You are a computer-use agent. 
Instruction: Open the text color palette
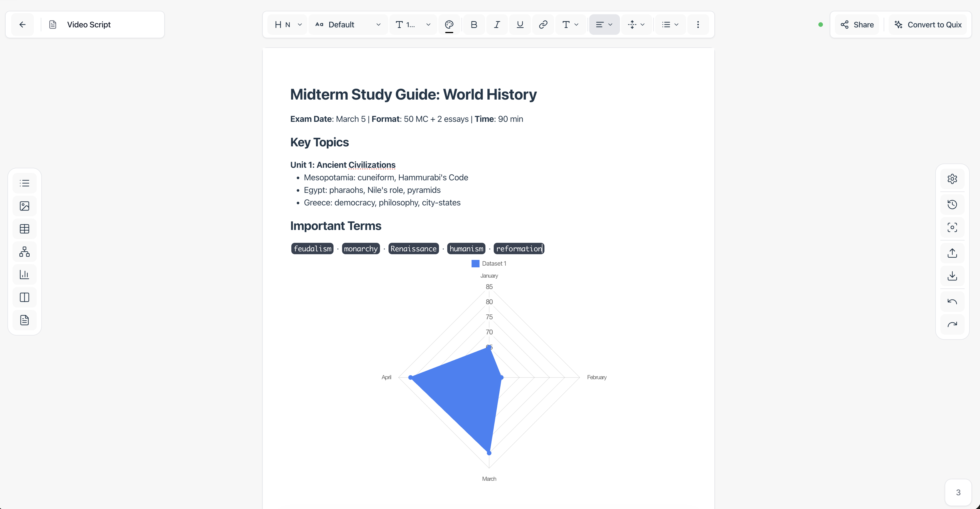click(x=449, y=25)
